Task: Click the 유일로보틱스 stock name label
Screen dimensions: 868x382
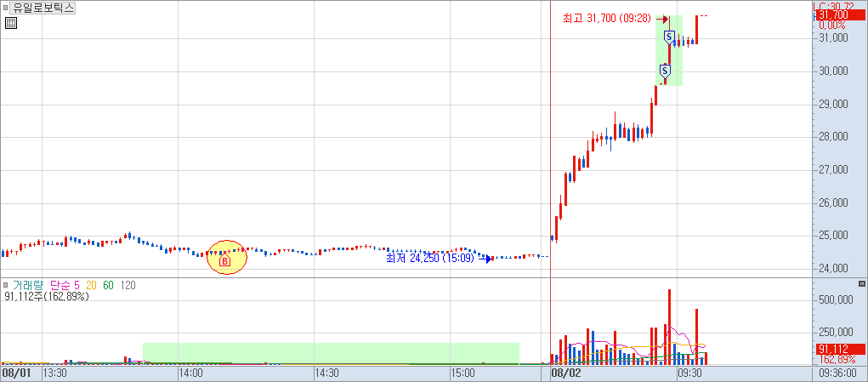Action: click(43, 9)
